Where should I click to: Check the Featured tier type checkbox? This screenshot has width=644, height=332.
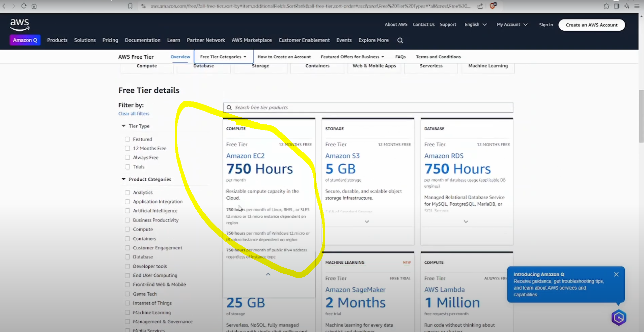128,139
